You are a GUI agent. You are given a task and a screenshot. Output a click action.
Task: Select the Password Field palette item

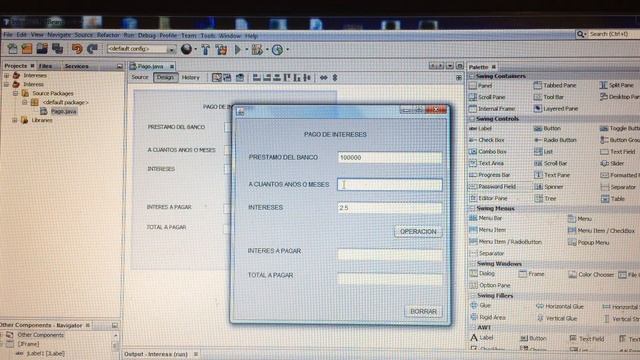(x=493, y=186)
